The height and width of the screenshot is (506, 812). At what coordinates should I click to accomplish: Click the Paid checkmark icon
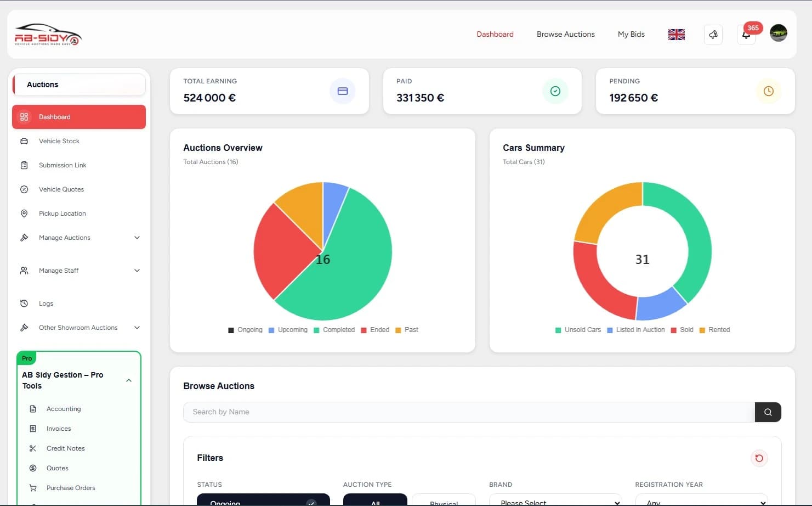coord(555,91)
